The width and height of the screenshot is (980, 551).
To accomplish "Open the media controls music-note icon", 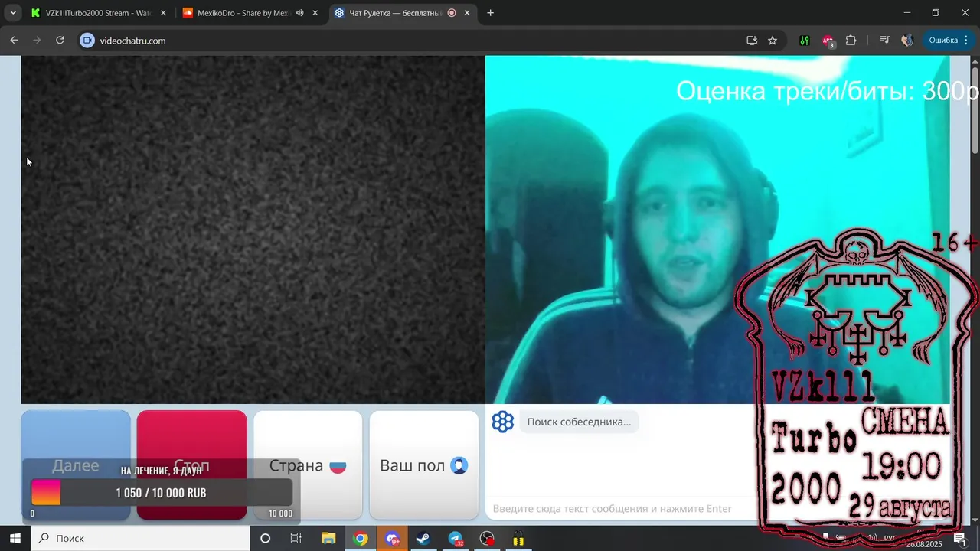I will tap(884, 41).
